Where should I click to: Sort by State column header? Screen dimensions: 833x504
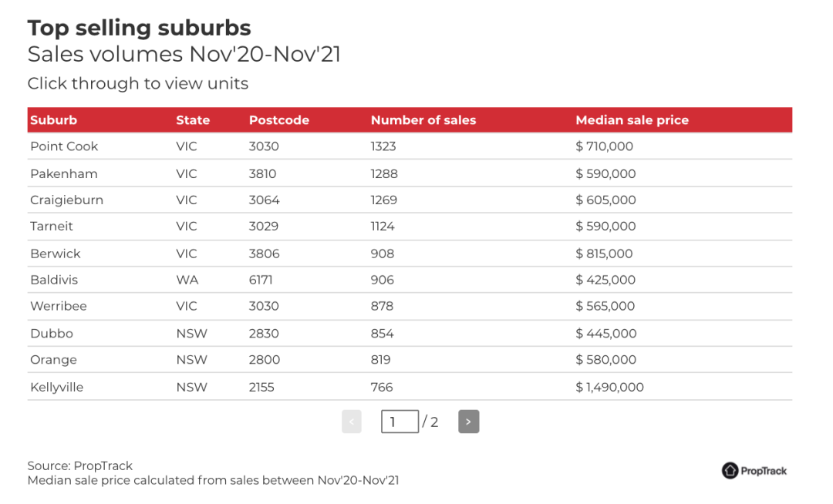click(x=193, y=120)
